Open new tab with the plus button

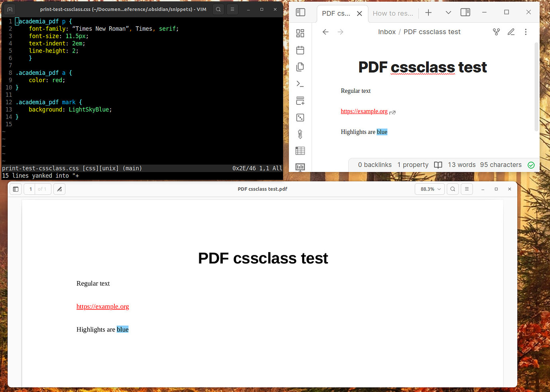[428, 12]
